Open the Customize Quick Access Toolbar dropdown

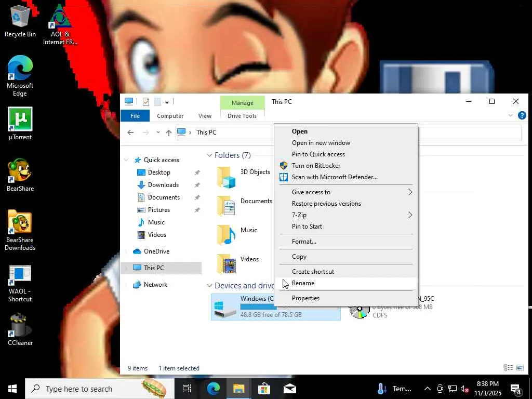coord(167,102)
